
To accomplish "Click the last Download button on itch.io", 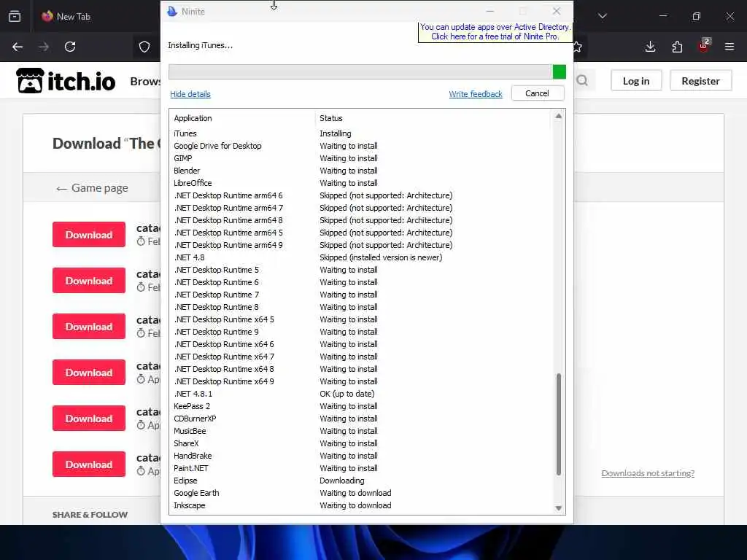I will [89, 464].
